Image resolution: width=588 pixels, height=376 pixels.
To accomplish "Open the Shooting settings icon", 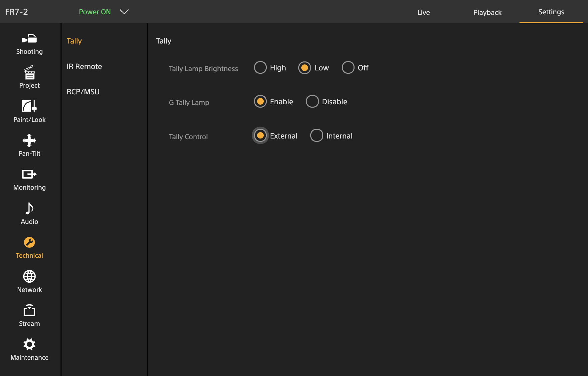I will tap(29, 39).
